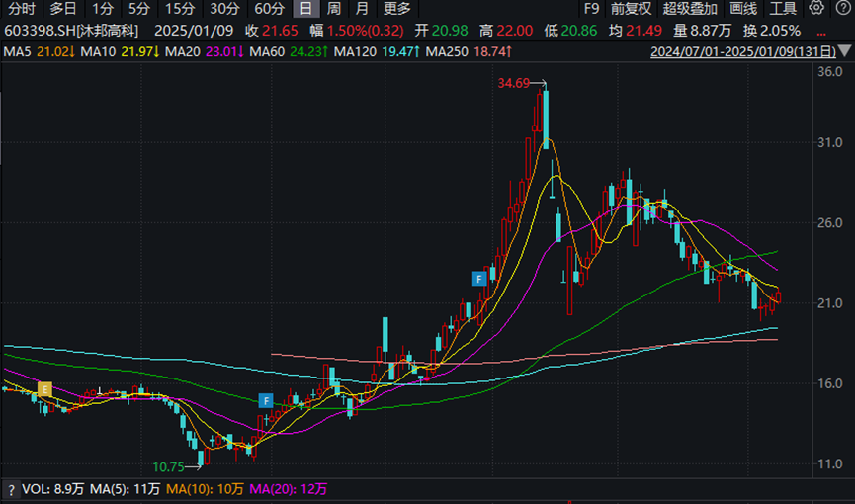Screen dimensions: 855x504
Task: Select the 周 weekly period tab
Action: [x=334, y=8]
